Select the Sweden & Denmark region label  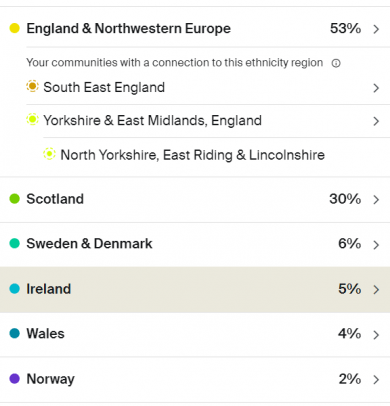click(89, 244)
